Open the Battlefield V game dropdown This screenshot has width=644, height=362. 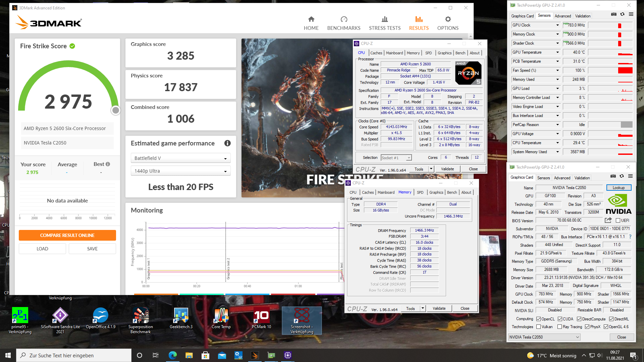point(180,158)
